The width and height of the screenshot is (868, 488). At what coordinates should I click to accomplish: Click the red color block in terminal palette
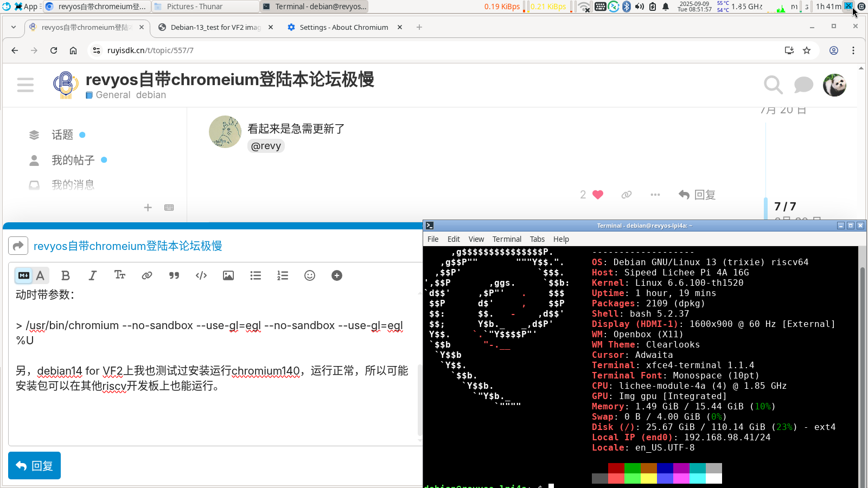point(616,468)
